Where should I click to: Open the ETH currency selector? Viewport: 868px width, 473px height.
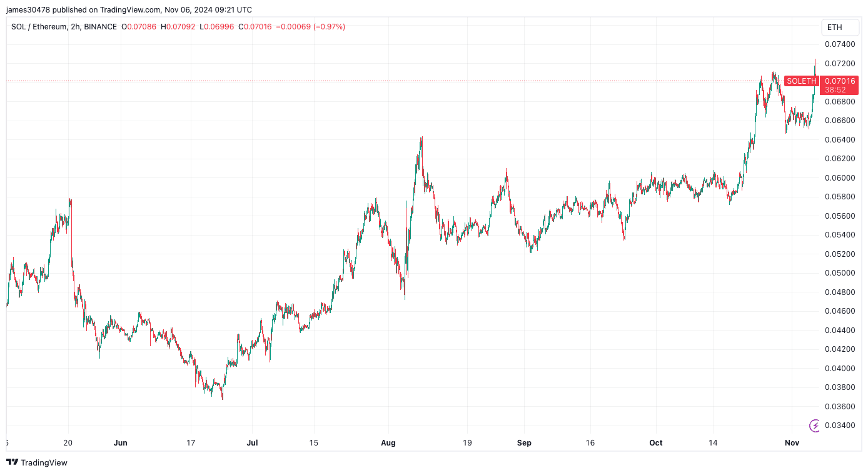839,27
